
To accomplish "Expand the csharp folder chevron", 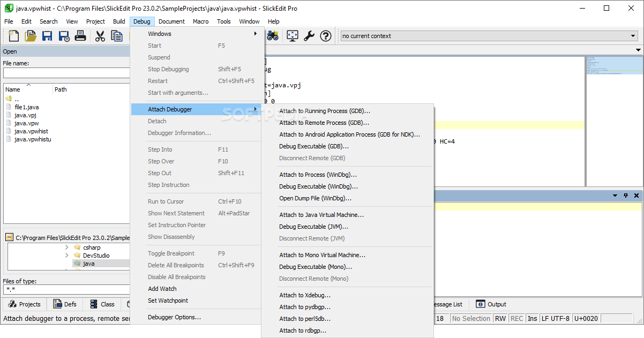I will pyautogui.click(x=66, y=247).
